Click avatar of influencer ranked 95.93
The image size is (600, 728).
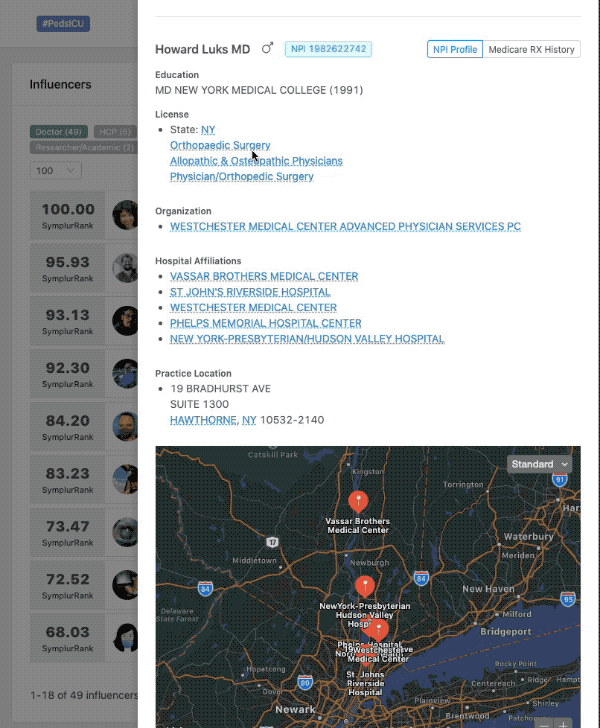[x=125, y=268]
